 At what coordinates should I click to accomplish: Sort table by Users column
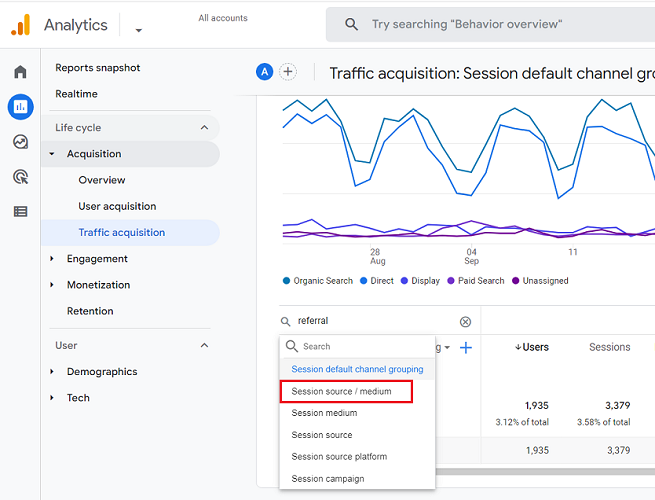pos(532,347)
